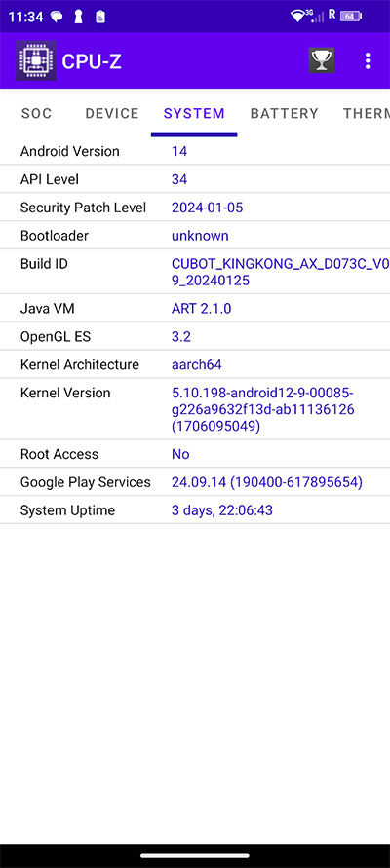The width and height of the screenshot is (390, 868).
Task: Tap the Security Patch Level row
Action: (x=195, y=208)
